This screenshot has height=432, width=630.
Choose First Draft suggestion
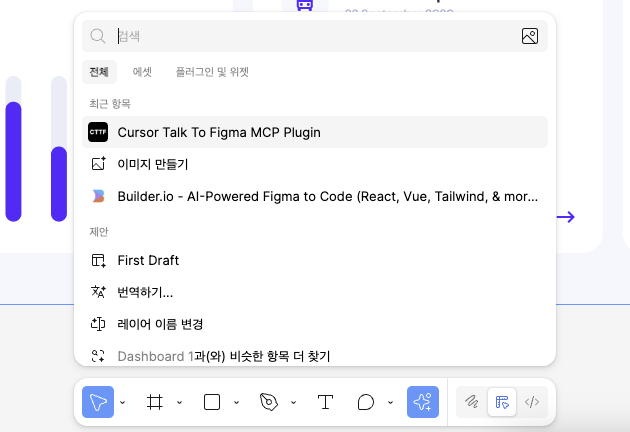[315, 260]
